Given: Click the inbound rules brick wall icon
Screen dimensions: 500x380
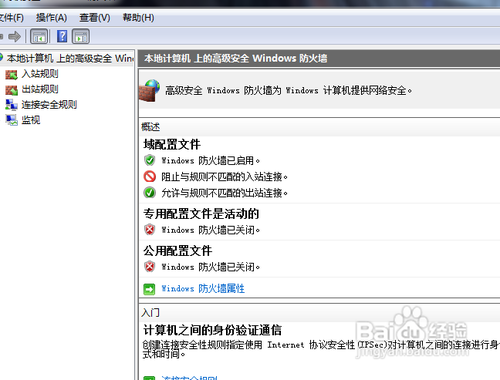Looking at the screenshot, I should (x=11, y=75).
